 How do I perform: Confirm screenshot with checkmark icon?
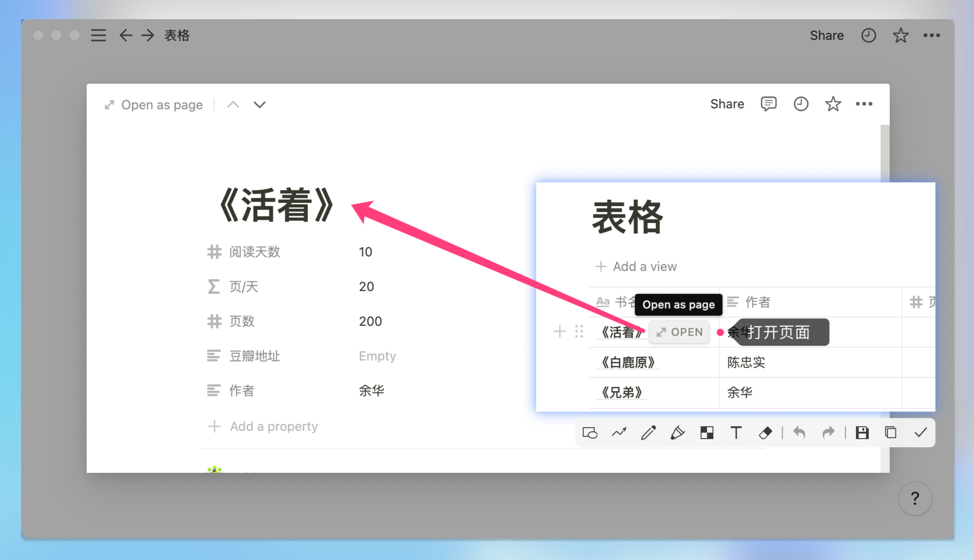(921, 433)
